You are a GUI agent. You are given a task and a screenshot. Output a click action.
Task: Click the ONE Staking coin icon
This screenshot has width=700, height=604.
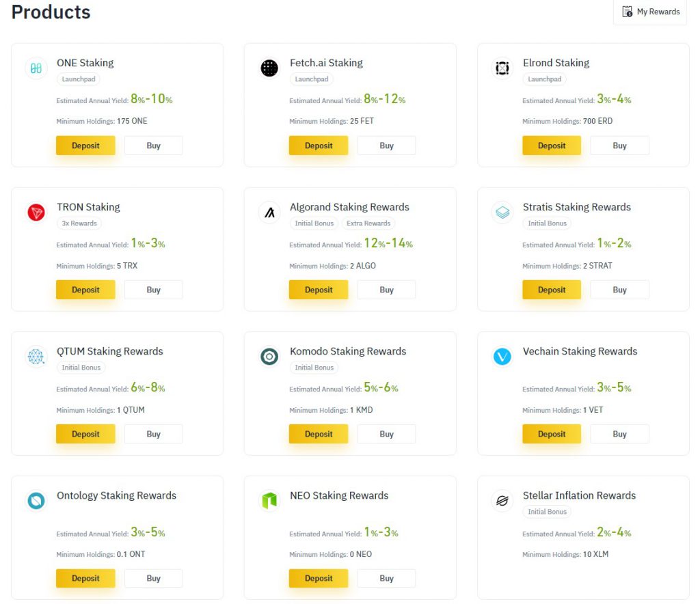36,68
